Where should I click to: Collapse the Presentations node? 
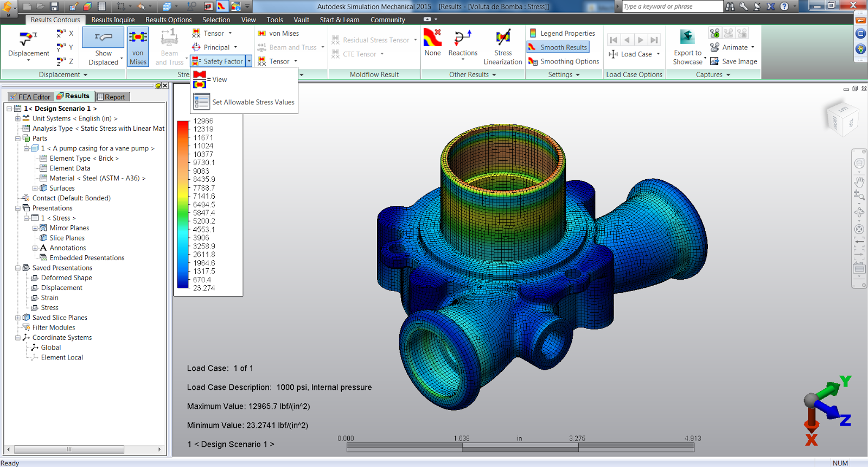point(18,208)
